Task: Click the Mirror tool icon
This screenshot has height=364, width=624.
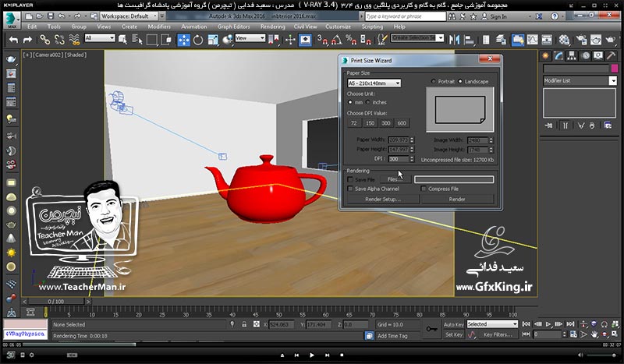Action: tap(454, 40)
